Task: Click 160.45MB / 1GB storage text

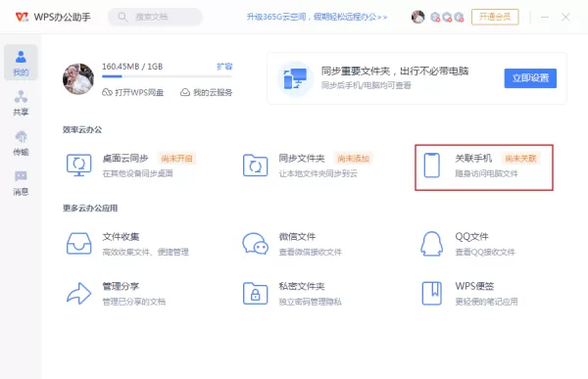Action: 132,67
